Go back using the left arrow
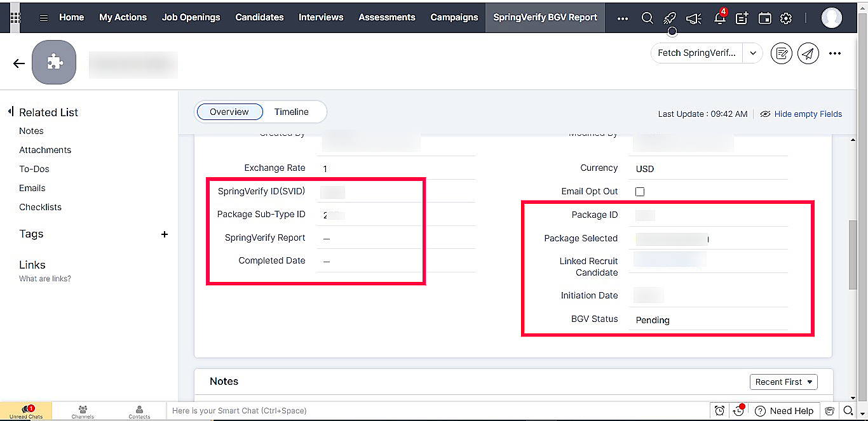This screenshot has height=421, width=868. tap(19, 63)
